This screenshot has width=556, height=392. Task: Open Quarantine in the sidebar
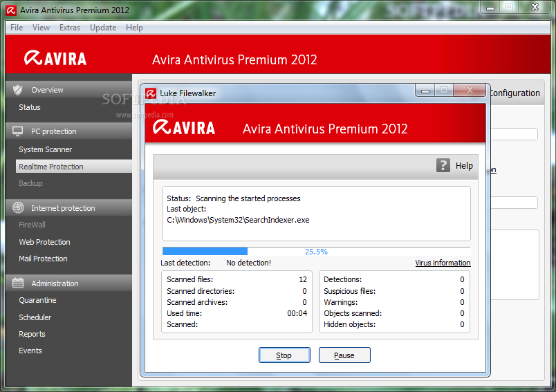(37, 300)
